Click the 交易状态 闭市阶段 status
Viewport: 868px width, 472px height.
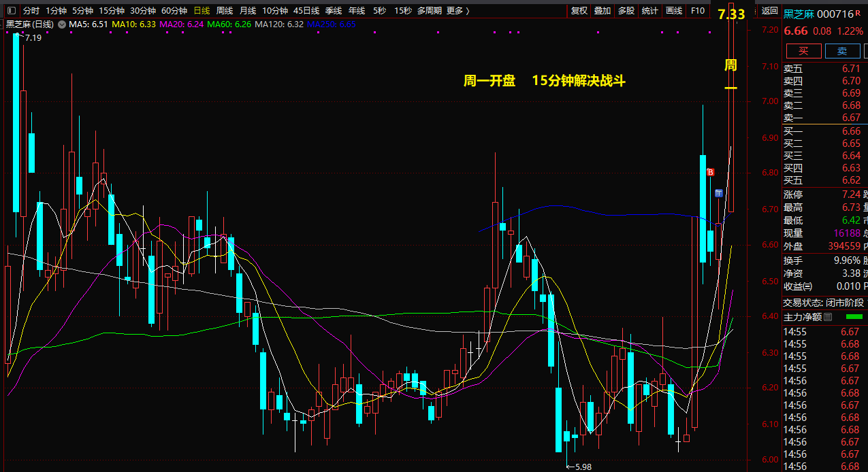tap(825, 303)
